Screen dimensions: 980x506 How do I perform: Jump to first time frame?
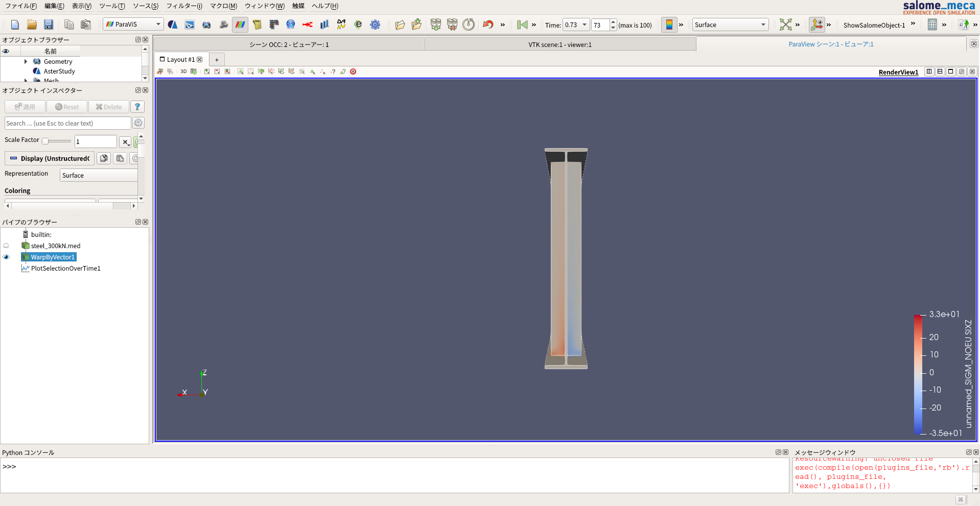click(x=522, y=25)
